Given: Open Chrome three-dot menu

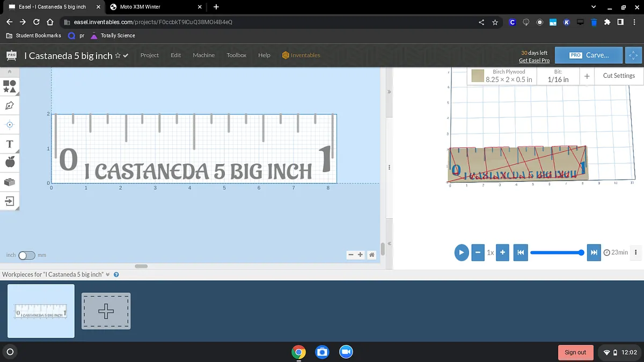Looking at the screenshot, I should (x=634, y=23).
